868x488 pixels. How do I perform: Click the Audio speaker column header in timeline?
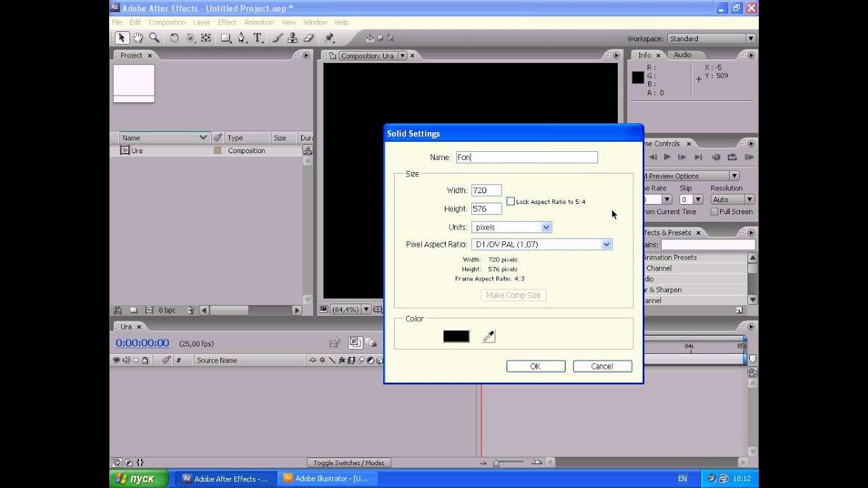tap(126, 361)
